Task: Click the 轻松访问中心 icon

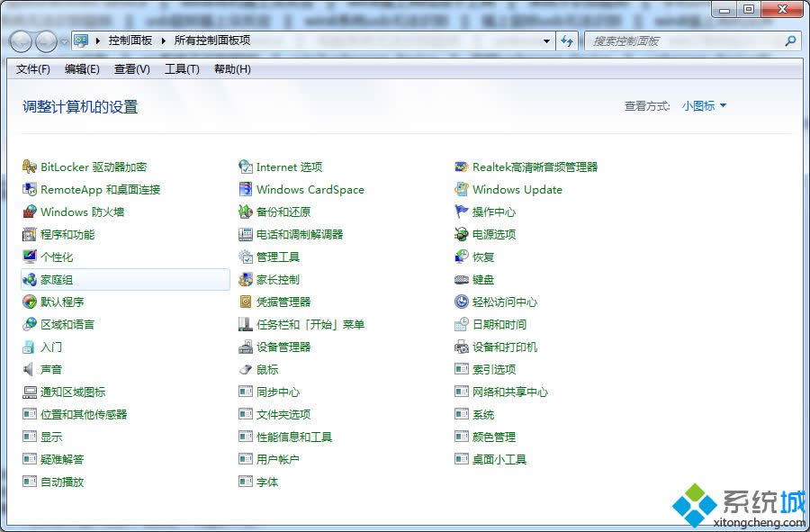Action: point(462,302)
